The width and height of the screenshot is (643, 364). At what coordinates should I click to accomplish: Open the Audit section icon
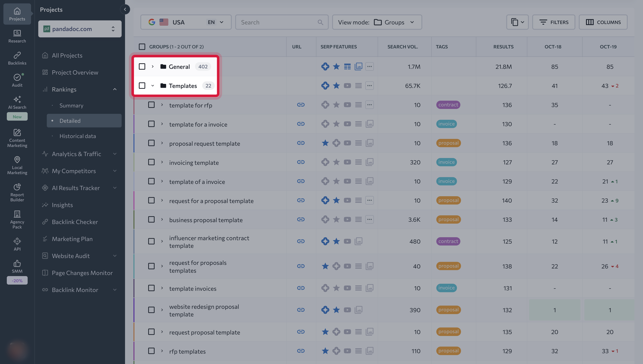tap(17, 77)
